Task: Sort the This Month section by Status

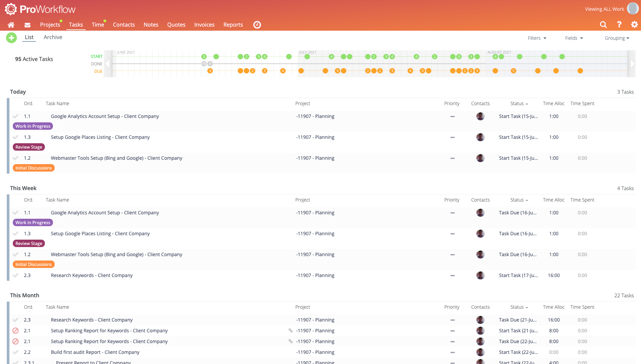Action: coord(519,307)
